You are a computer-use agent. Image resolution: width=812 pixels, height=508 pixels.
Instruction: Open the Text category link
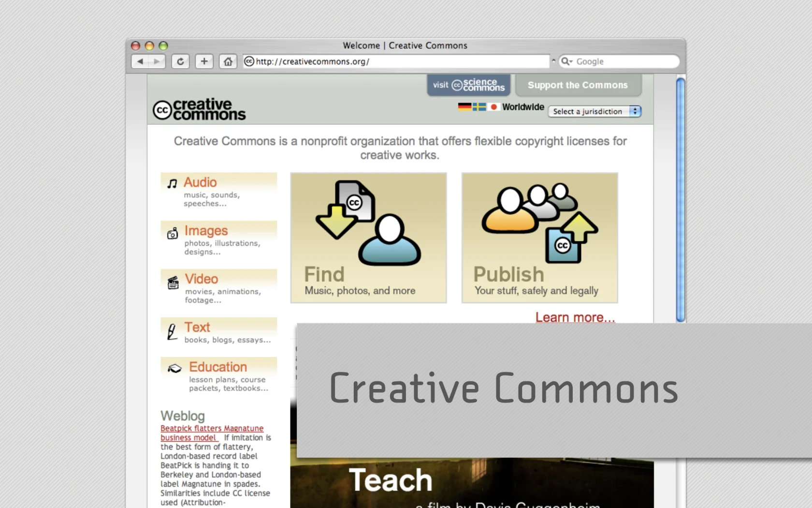[197, 328]
